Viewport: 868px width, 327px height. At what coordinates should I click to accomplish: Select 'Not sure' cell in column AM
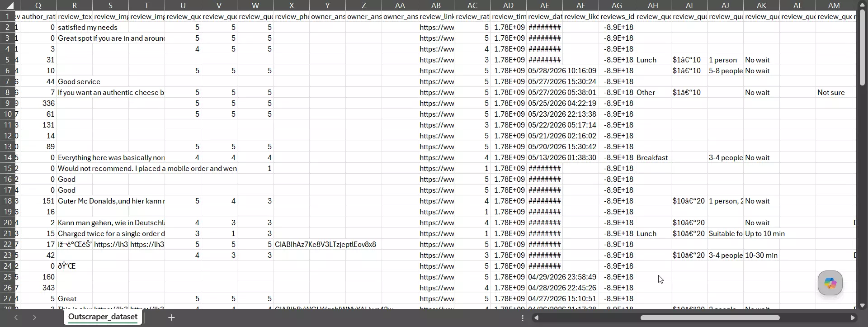coord(834,92)
